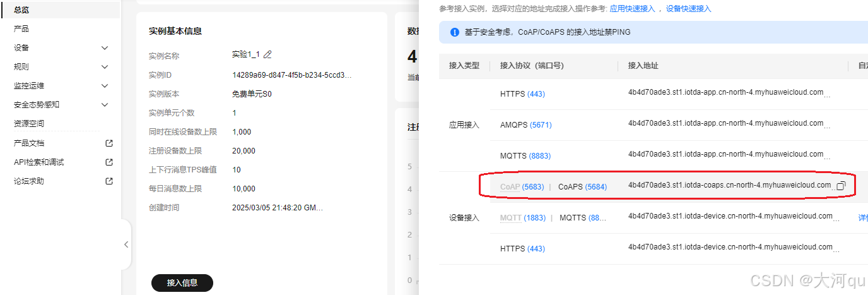Open 论坛求助 in the sidebar

click(x=29, y=181)
